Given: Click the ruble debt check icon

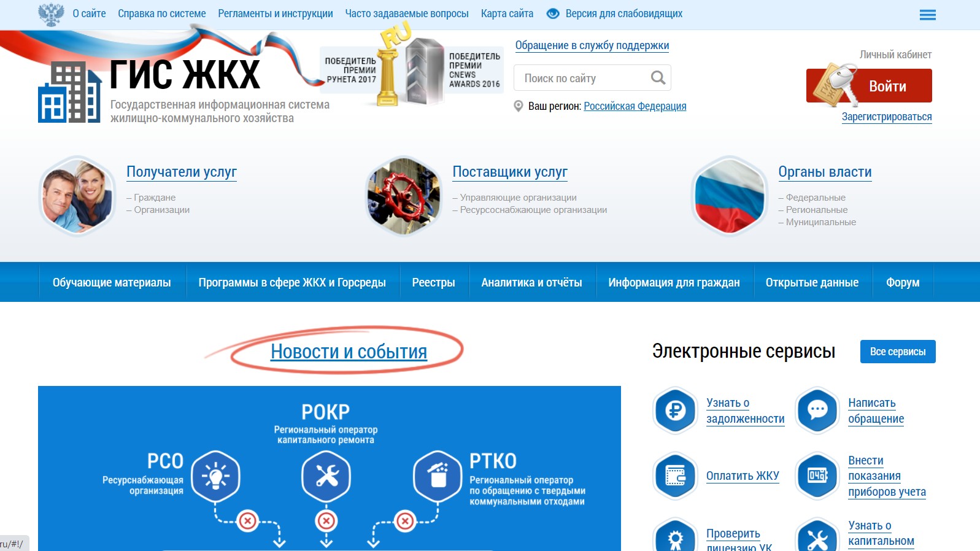Looking at the screenshot, I should tap(675, 410).
